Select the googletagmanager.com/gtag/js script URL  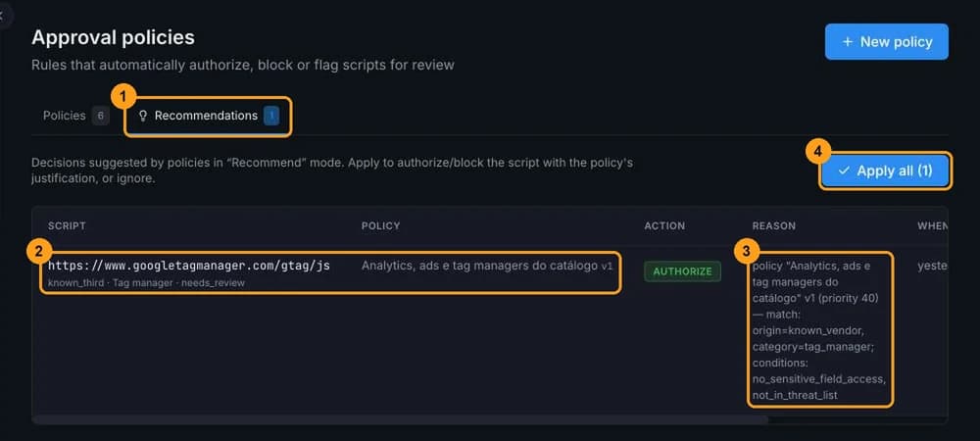(189, 266)
